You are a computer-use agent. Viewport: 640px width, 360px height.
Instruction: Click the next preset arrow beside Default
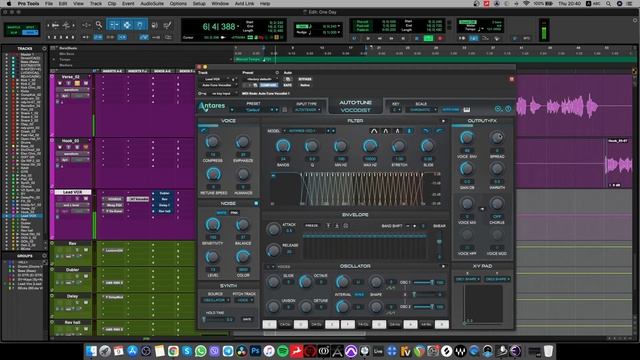(277, 110)
